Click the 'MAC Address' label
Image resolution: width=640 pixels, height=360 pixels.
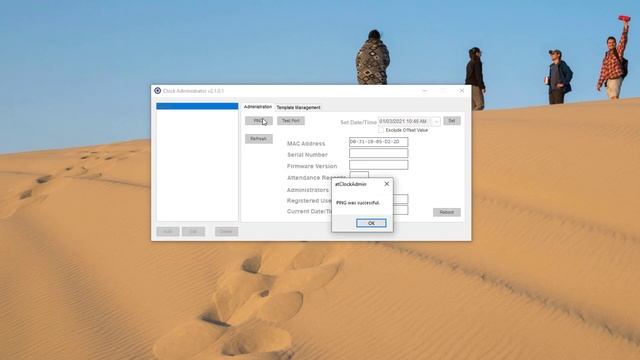tap(306, 144)
